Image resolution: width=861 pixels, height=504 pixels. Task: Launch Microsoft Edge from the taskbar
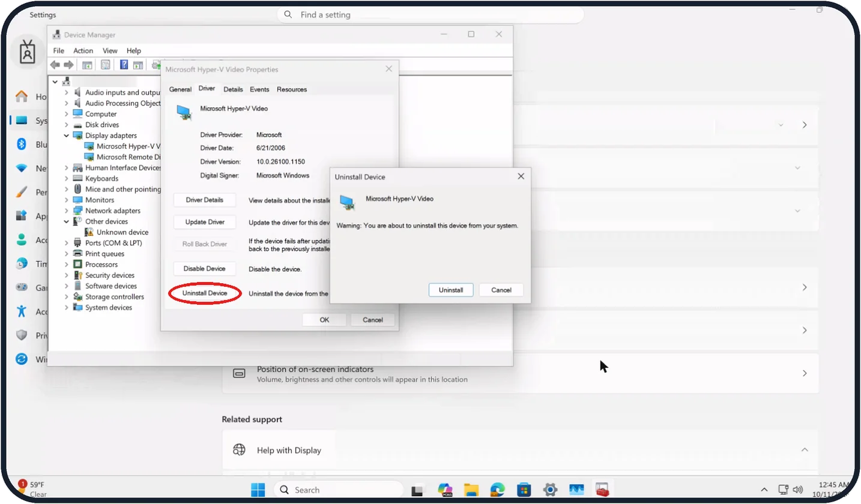pos(497,490)
